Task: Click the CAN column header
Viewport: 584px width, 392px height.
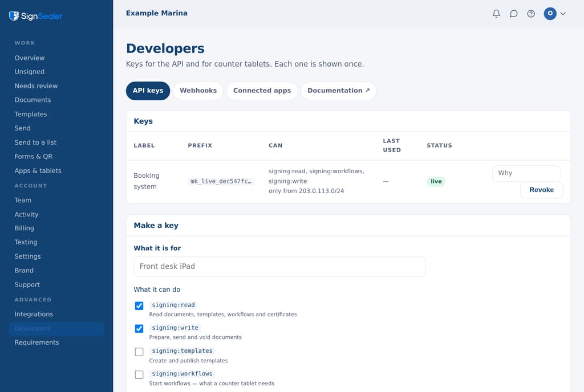Action: [275, 146]
